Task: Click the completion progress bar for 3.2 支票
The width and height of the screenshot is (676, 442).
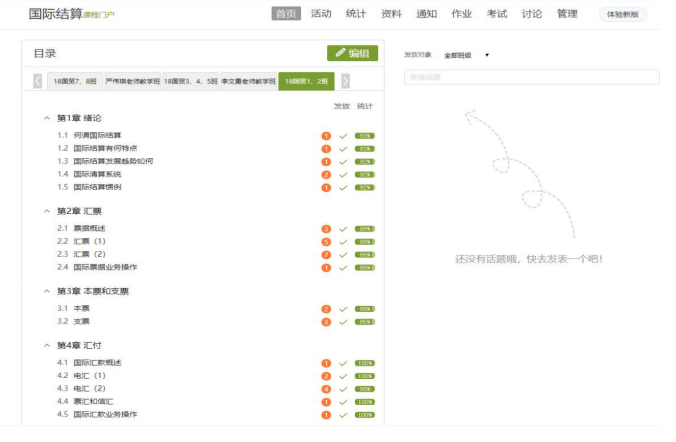Action: [x=364, y=322]
